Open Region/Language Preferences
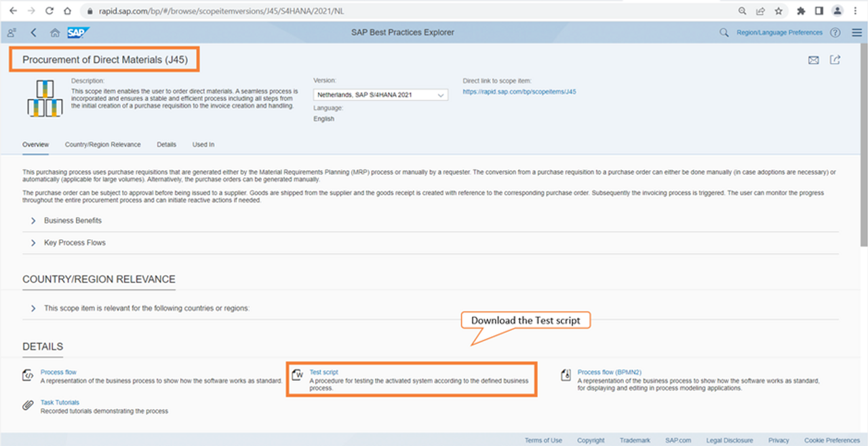The image size is (868, 446). coord(779,33)
